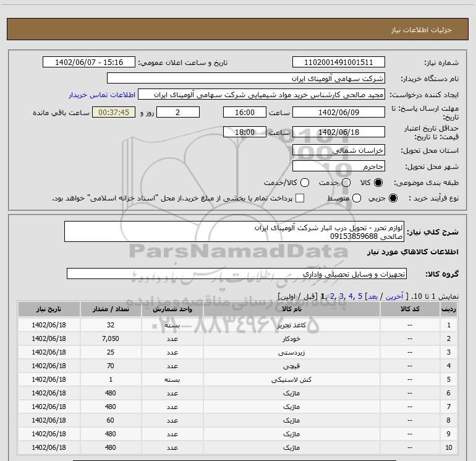476x461 pixels.
Task: Select item name خودکار
Action: pos(291,339)
